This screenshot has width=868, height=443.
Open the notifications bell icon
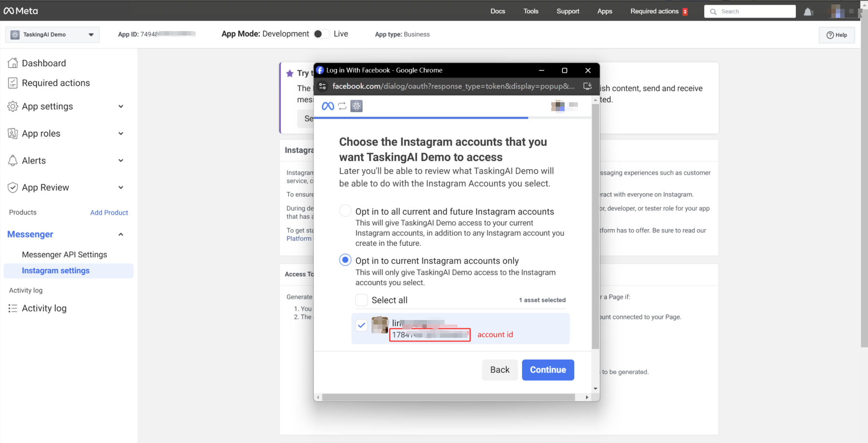click(x=808, y=11)
